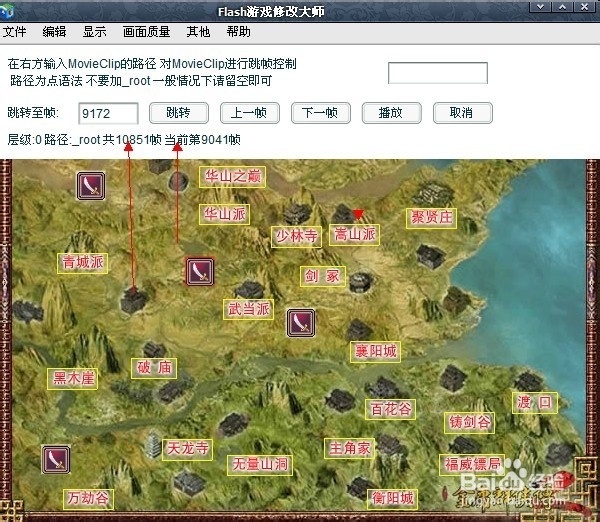
Task: Select the 武当派 map location
Action: coord(248,309)
